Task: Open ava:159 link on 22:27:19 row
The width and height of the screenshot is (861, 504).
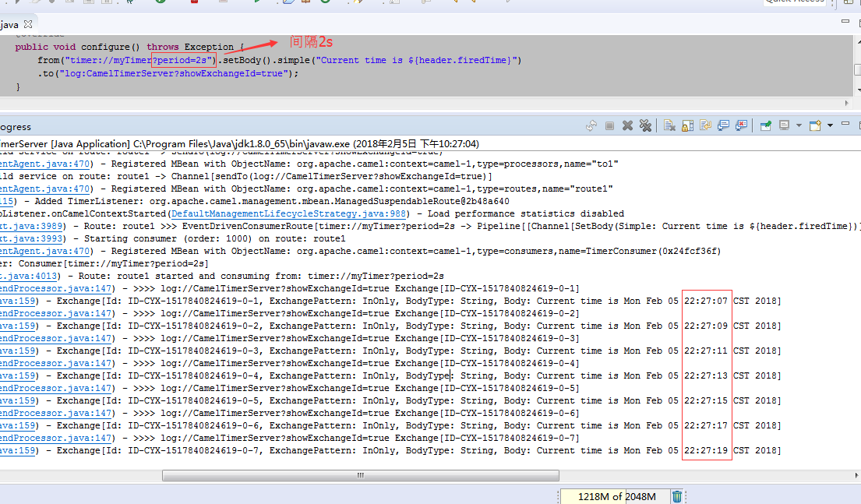Action: (x=18, y=451)
